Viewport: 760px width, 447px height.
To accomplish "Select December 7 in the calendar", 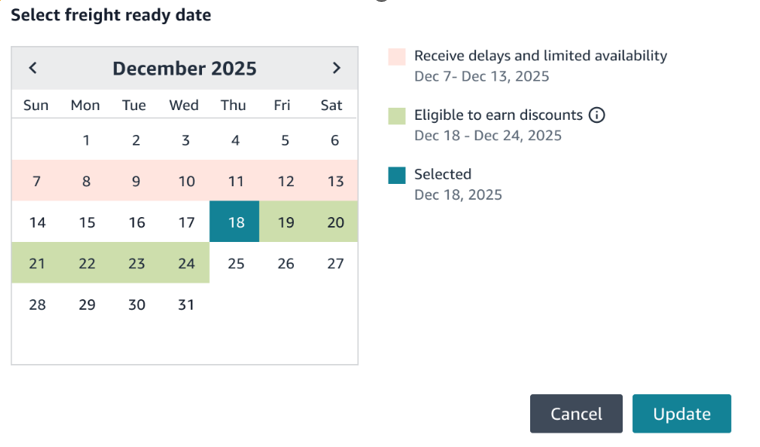I will pyautogui.click(x=37, y=181).
